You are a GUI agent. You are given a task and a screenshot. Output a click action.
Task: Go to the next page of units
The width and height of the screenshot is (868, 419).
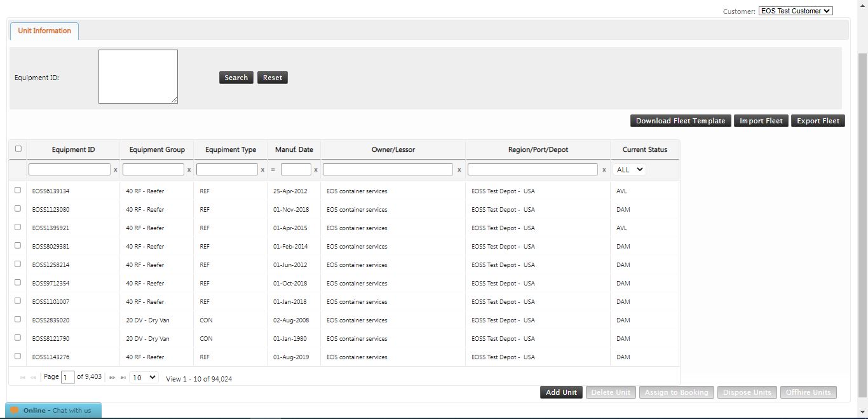coord(112,376)
